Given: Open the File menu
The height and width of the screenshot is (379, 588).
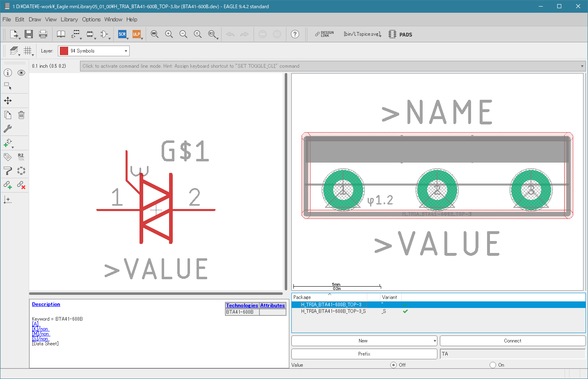Looking at the screenshot, I should point(7,19).
